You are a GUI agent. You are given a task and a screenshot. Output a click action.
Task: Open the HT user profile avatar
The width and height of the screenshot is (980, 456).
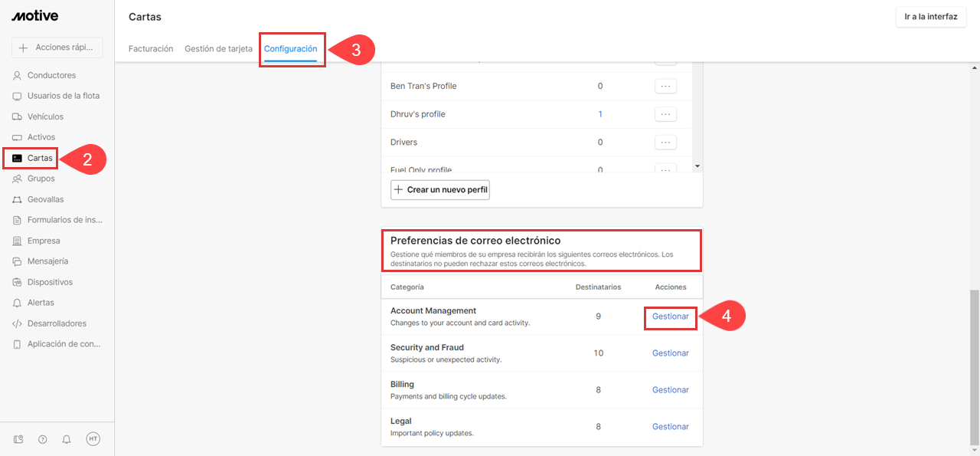[x=93, y=439]
